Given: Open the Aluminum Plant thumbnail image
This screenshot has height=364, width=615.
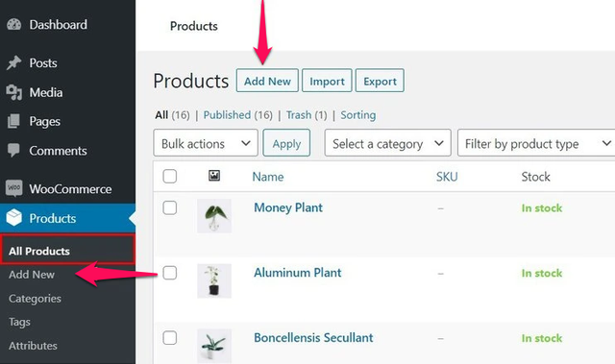Looking at the screenshot, I should 214,281.
